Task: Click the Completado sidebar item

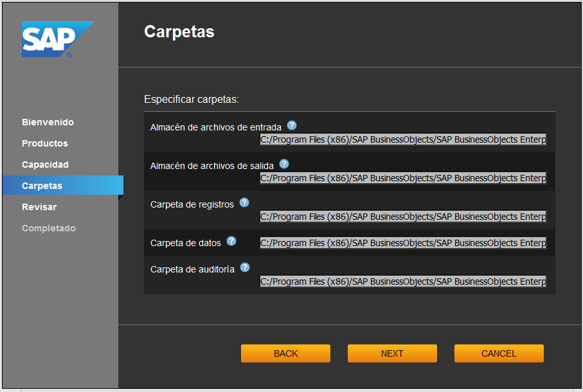Action: (x=49, y=228)
